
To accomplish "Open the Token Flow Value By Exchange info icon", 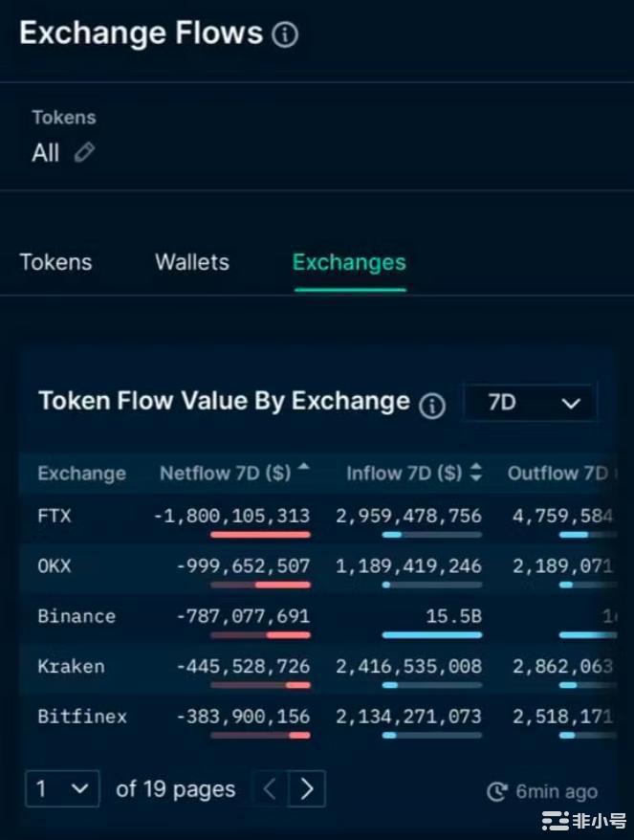I will click(431, 405).
